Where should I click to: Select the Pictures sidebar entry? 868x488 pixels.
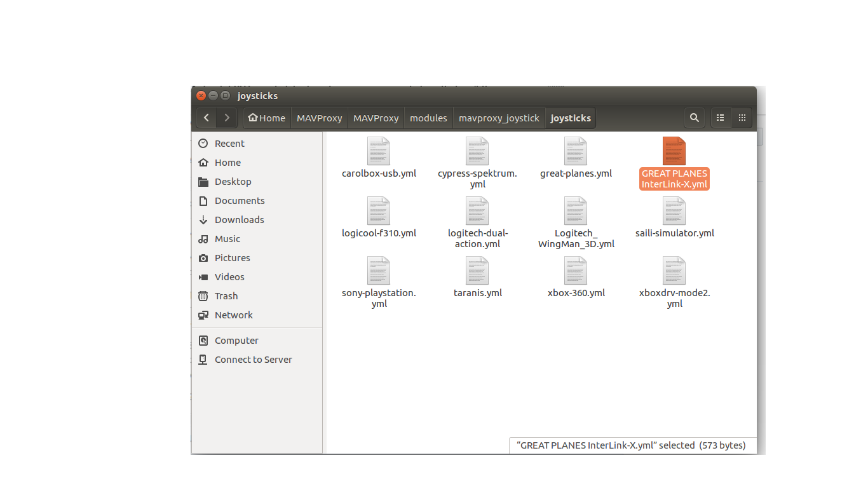click(233, 257)
